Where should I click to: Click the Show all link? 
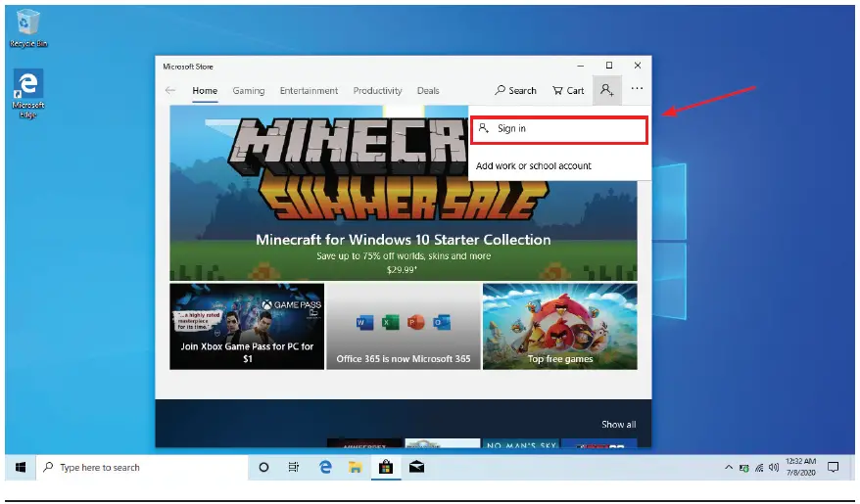point(619,425)
